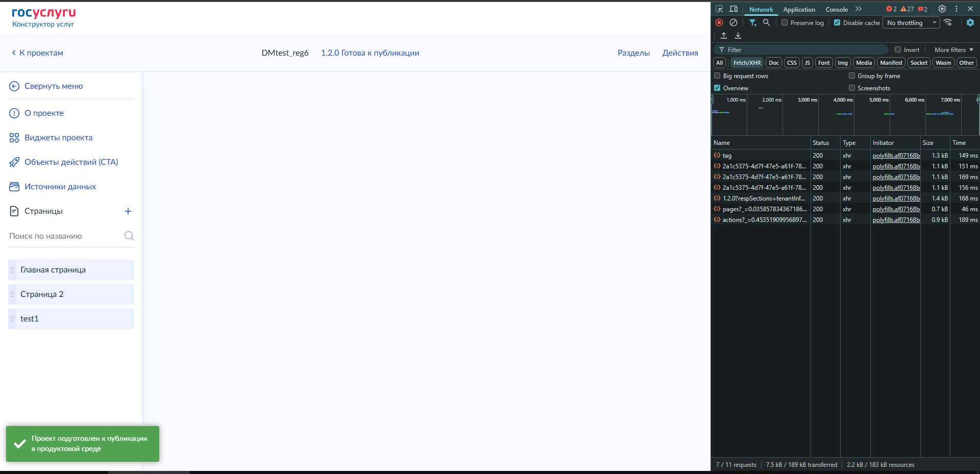Switch to Console tab
Image resolution: width=980 pixels, height=474 pixels.
tap(837, 9)
